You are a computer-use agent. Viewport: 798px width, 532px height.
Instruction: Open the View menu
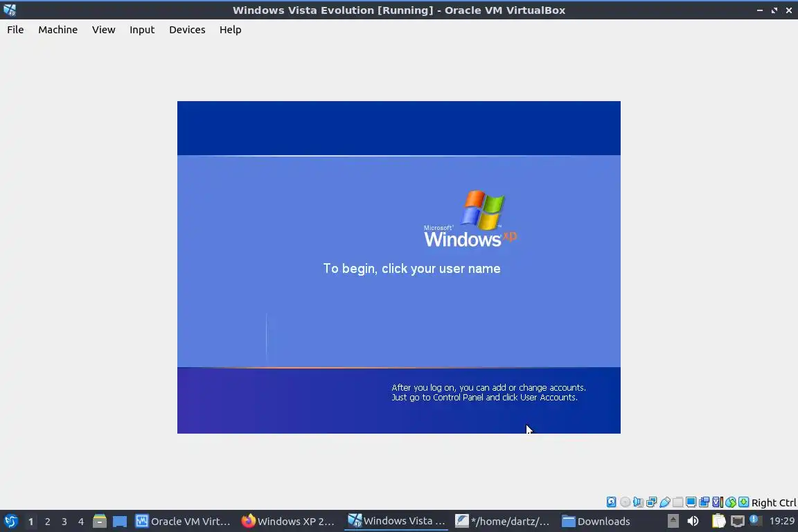coord(103,30)
